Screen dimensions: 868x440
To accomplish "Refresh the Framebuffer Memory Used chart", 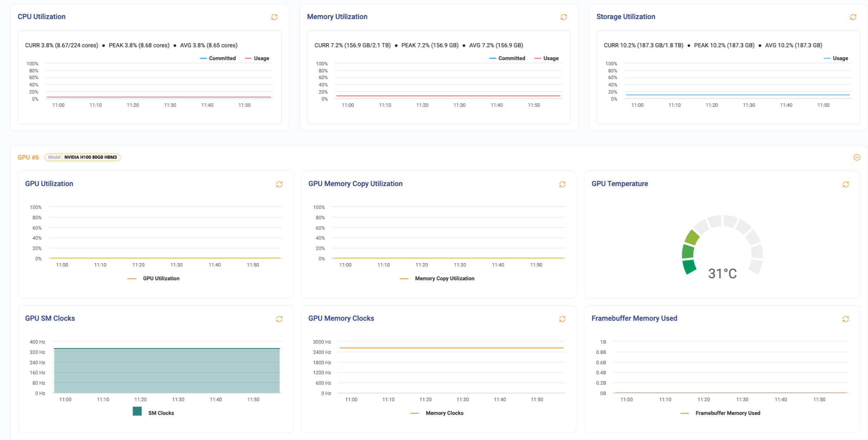I will coord(846,319).
